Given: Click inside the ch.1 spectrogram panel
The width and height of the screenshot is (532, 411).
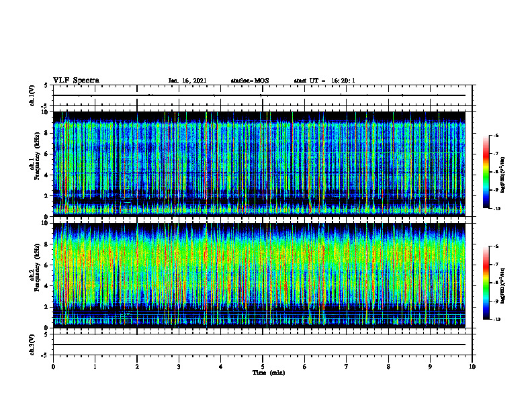Looking at the screenshot, I should (259, 164).
